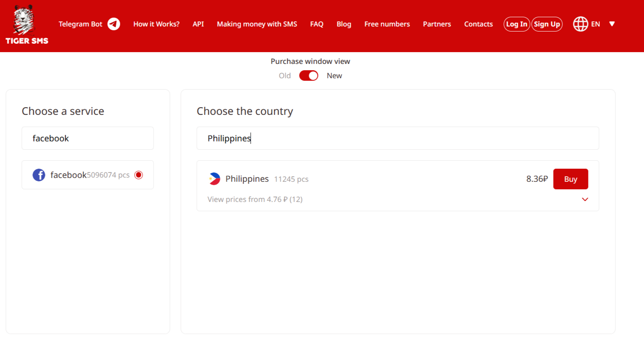Open the Contacts page
Viewport: 644px width, 356px height.
point(478,24)
